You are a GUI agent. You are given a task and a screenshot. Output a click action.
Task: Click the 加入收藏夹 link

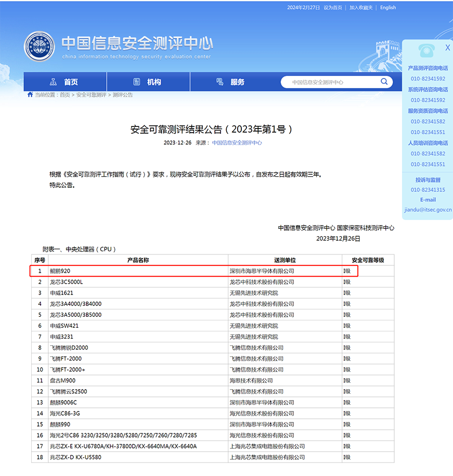point(361,8)
